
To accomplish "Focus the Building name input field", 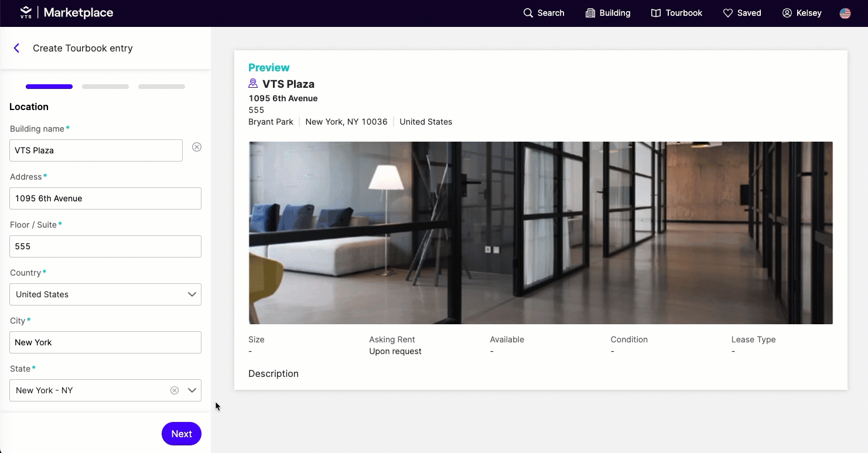I will click(96, 150).
